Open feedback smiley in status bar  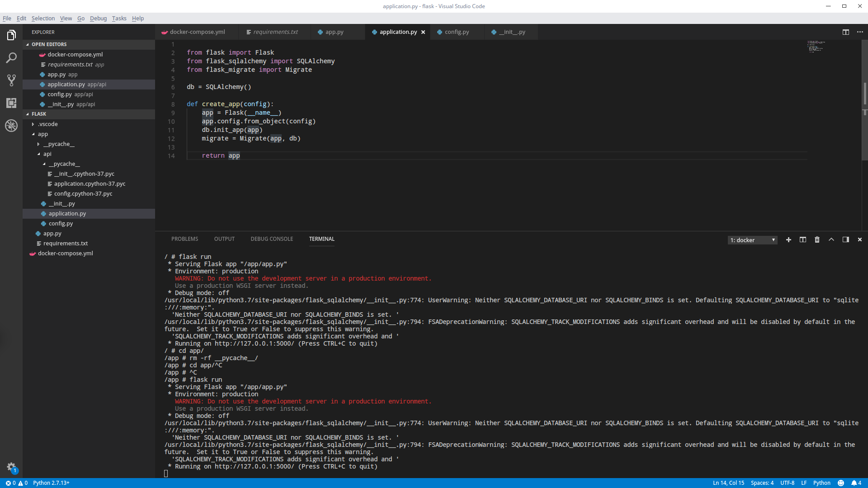pyautogui.click(x=841, y=483)
